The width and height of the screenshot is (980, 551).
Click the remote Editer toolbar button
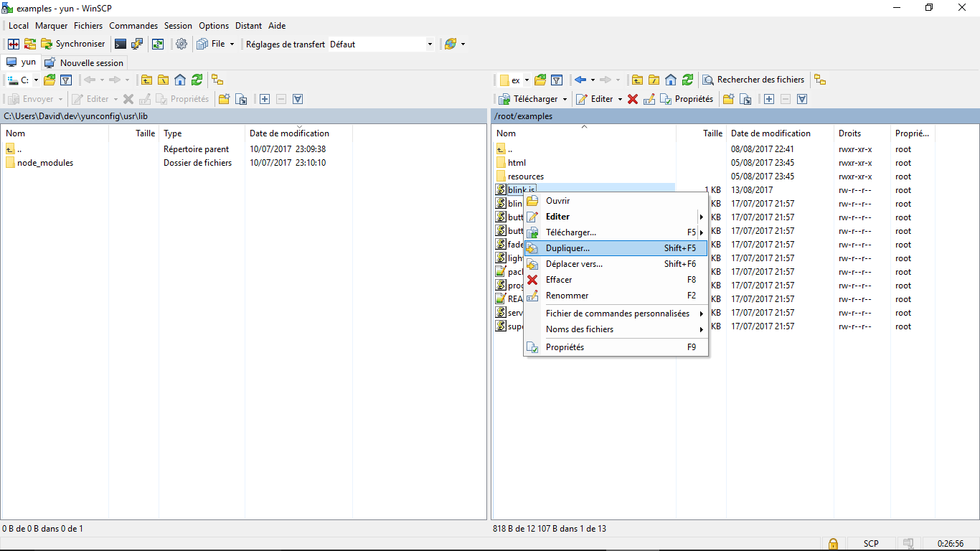(595, 99)
